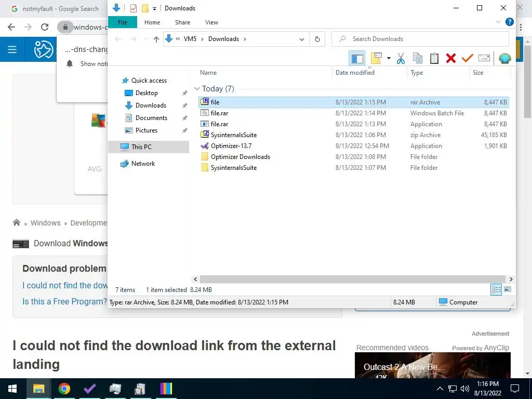This screenshot has height=399, width=532.
Task: Select Network in sidebar
Action: pos(143,164)
